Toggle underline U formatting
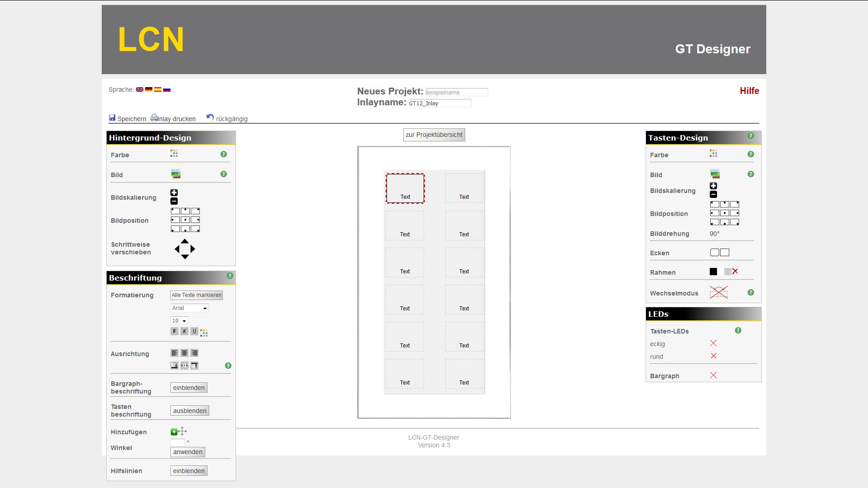868x488 pixels. click(194, 331)
